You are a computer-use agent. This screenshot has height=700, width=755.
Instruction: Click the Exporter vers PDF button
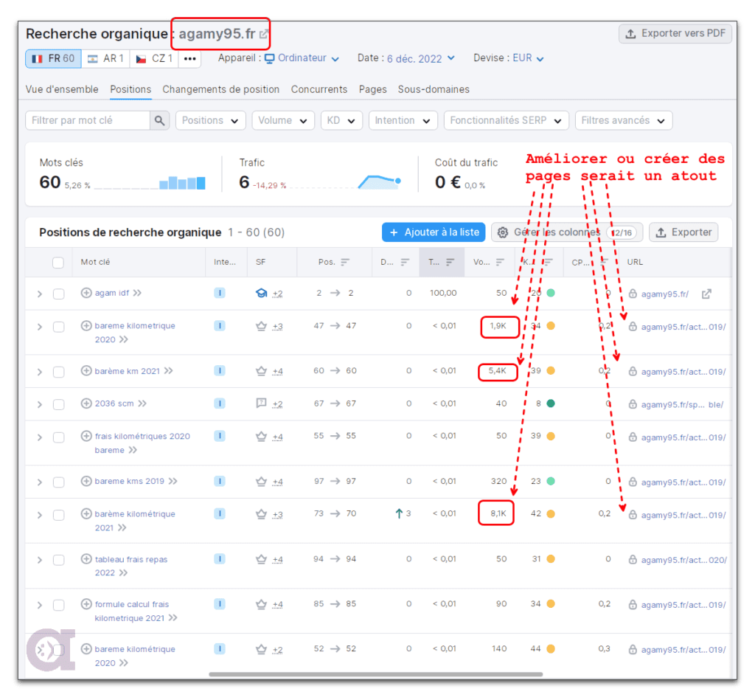(x=675, y=33)
